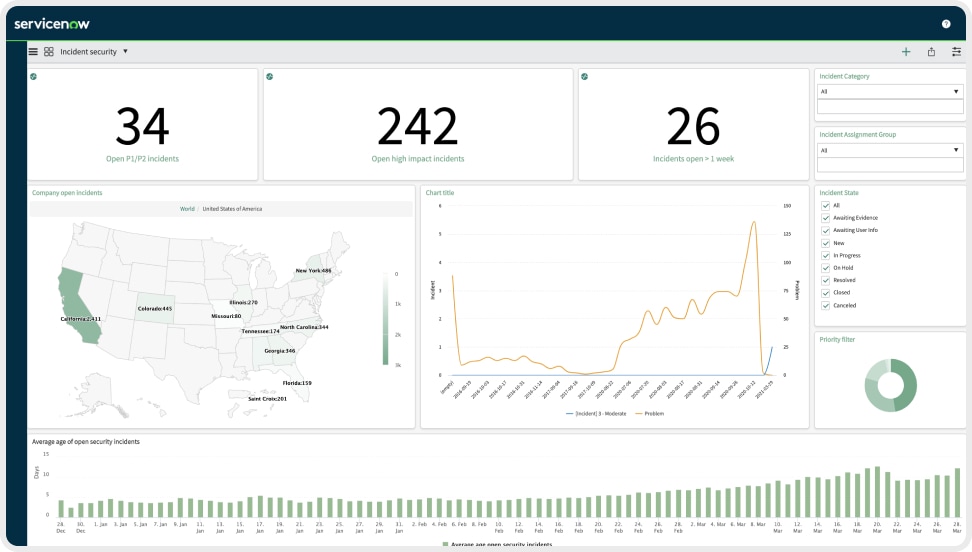Click the Priority filter donut chart

coord(891,385)
